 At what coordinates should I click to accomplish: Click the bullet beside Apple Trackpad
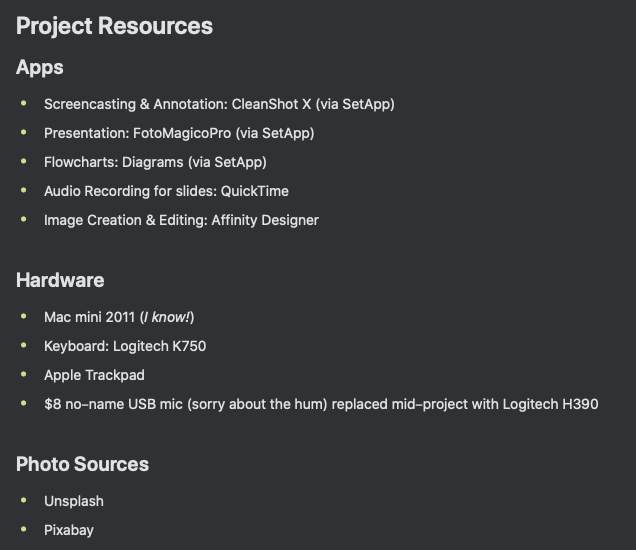pos(24,374)
